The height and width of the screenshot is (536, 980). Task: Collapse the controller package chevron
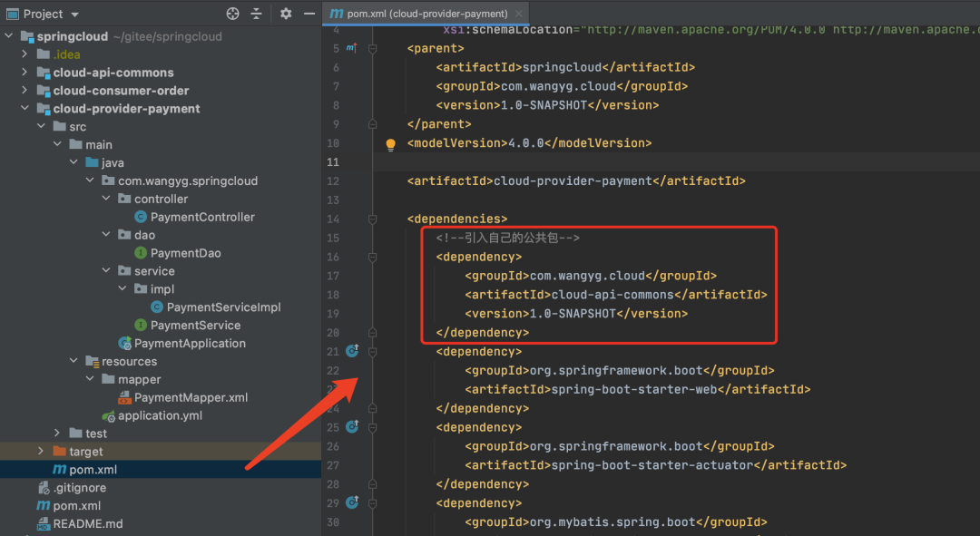click(x=106, y=199)
